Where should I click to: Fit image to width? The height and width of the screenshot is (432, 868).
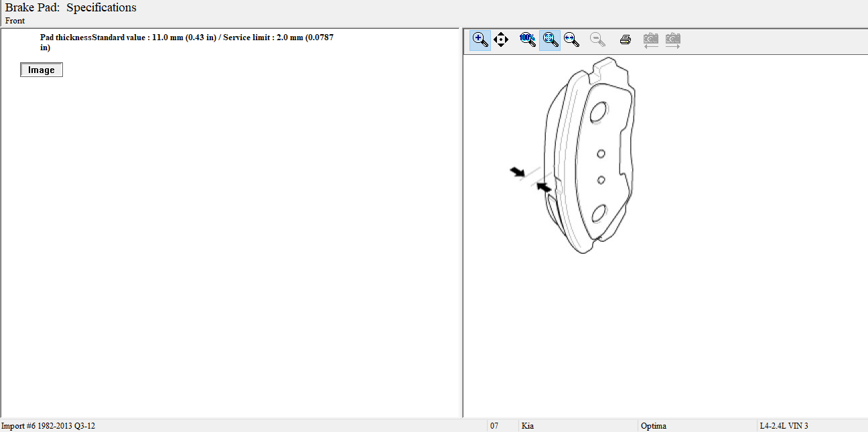571,40
